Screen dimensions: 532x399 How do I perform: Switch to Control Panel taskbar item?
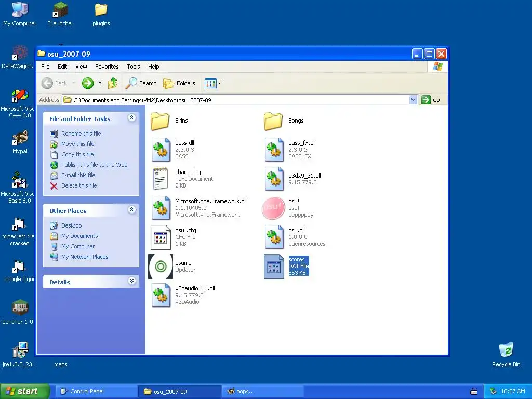click(x=96, y=391)
